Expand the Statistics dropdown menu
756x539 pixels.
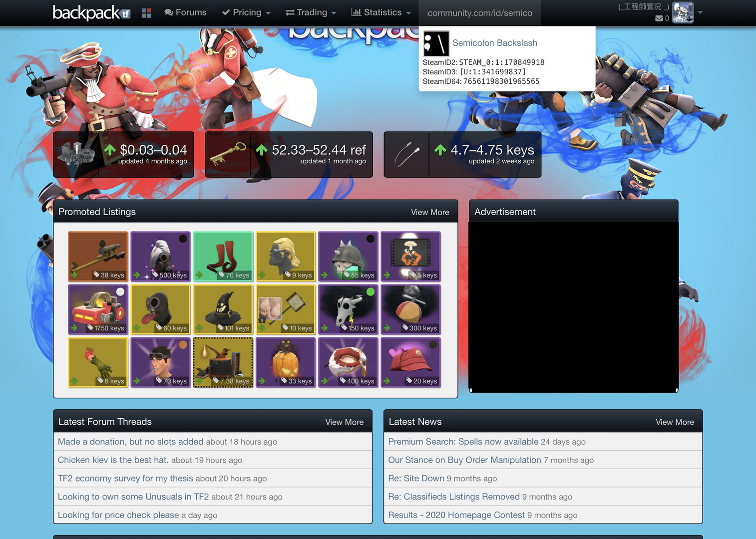381,12
